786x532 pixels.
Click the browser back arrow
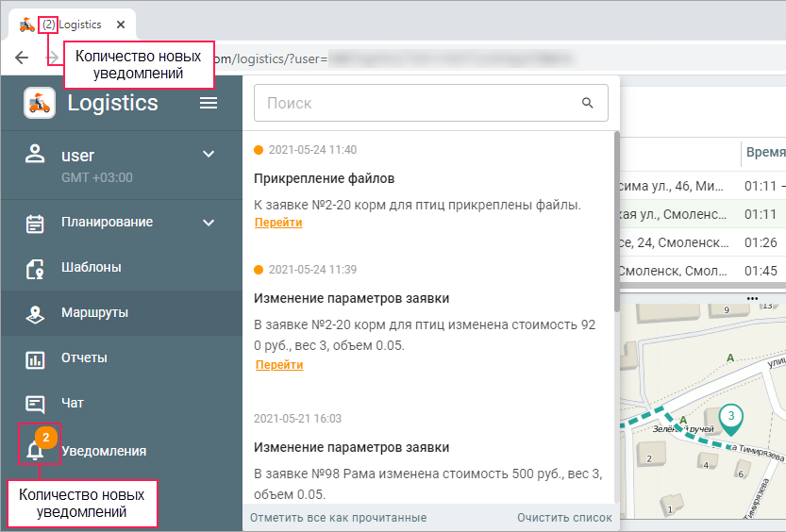[x=22, y=58]
